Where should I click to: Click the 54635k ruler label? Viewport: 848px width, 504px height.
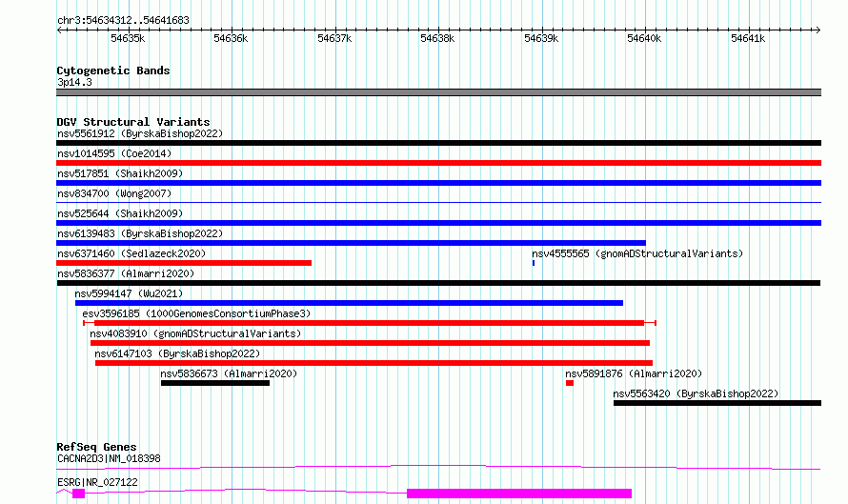tap(128, 38)
